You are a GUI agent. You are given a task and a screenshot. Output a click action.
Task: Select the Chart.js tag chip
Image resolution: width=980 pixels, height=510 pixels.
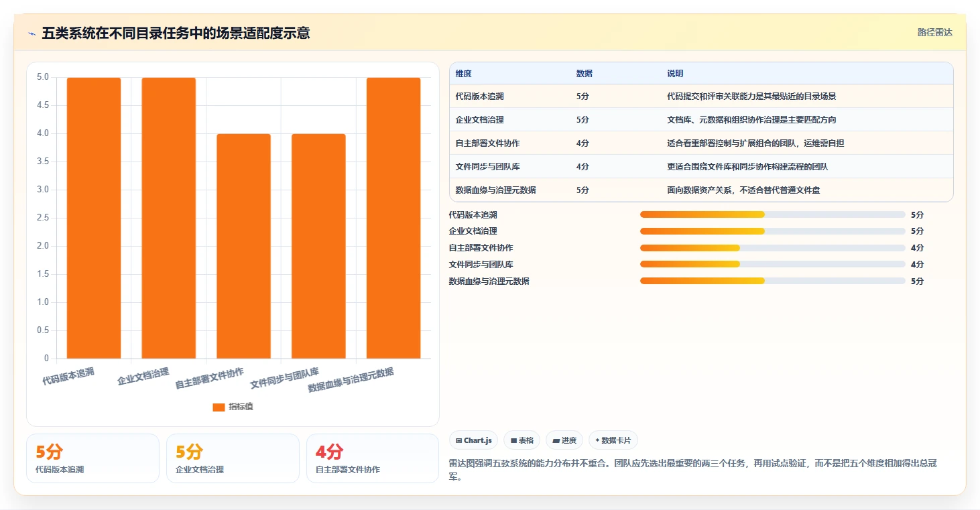pyautogui.click(x=473, y=440)
